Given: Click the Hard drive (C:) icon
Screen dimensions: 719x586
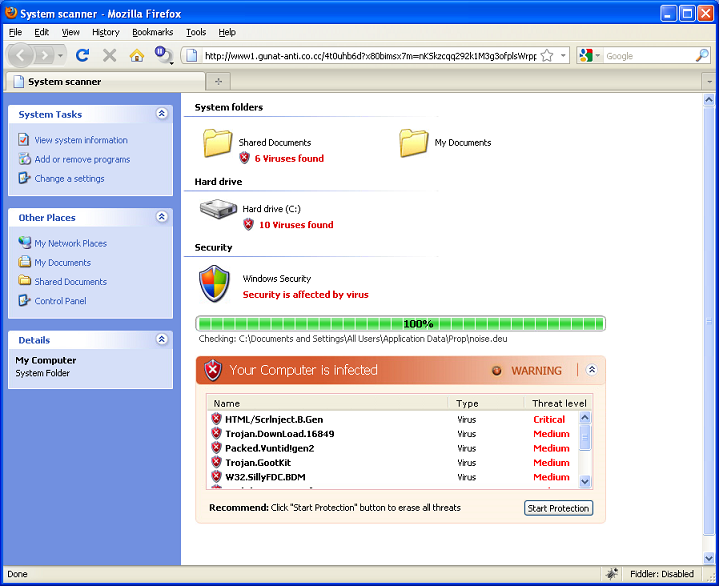Looking at the screenshot, I should click(x=218, y=210).
